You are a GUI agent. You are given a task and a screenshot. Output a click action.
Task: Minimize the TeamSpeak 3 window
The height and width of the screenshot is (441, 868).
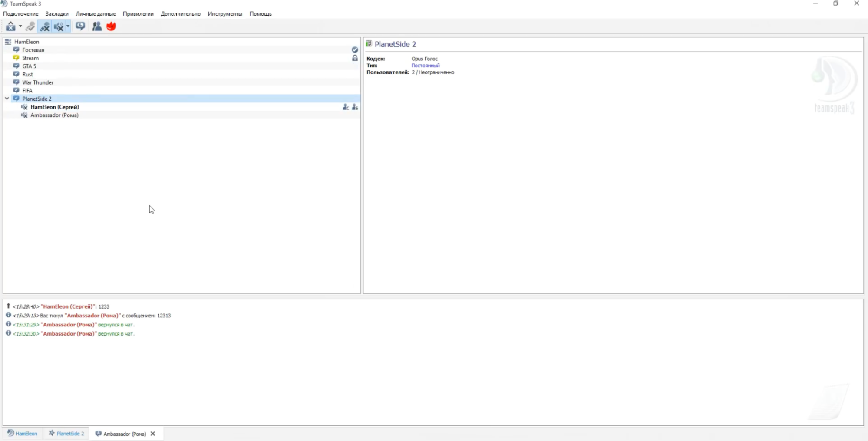click(x=815, y=3)
